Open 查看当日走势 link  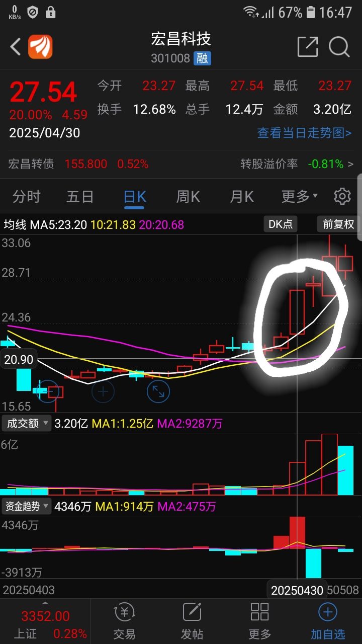pos(304,133)
